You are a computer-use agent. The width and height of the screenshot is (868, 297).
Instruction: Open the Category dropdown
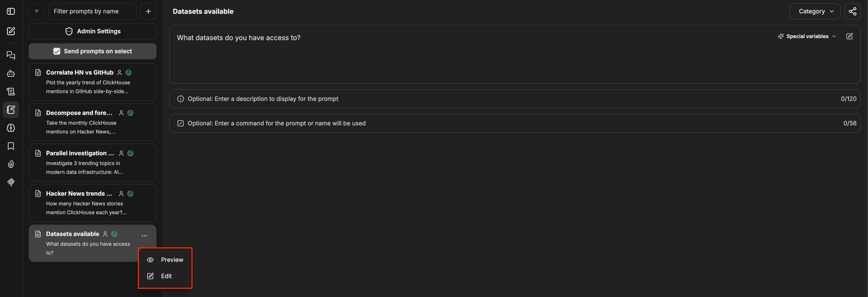pos(815,12)
